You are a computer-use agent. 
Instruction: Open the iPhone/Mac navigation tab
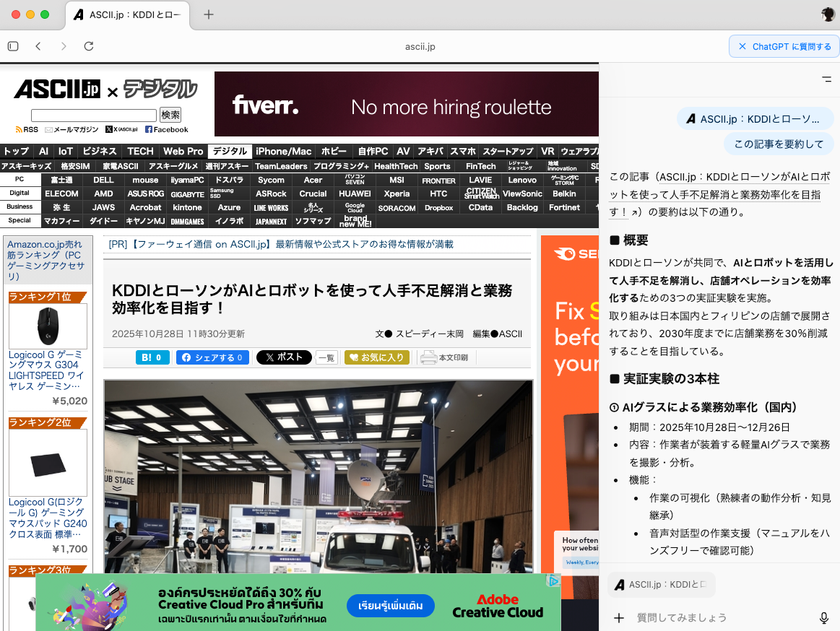pyautogui.click(x=283, y=152)
